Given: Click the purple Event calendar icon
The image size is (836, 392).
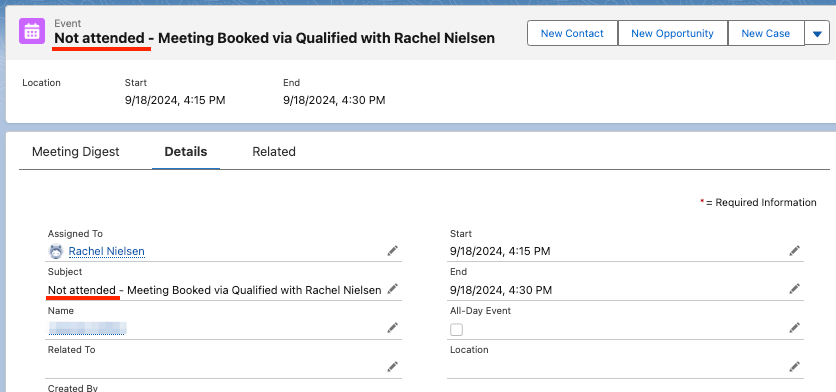Looking at the screenshot, I should point(31,31).
